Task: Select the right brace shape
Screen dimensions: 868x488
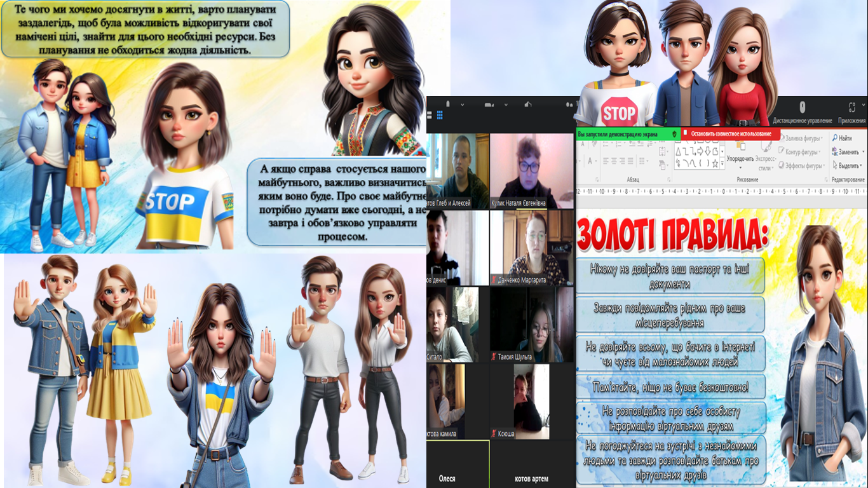Action: 707,163
